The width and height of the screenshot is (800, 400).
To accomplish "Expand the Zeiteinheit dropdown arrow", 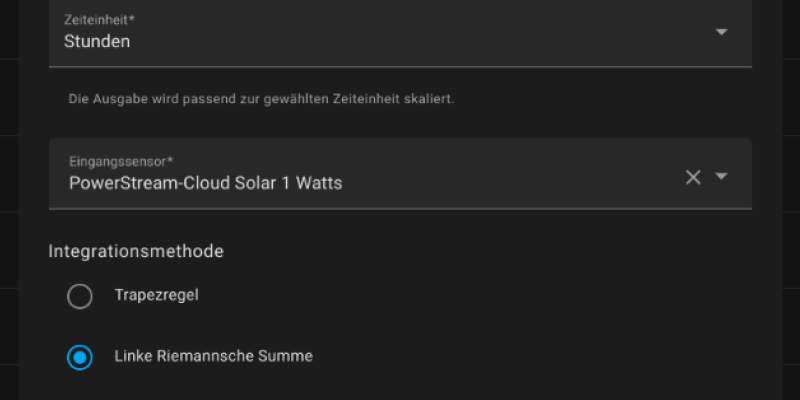I will [x=722, y=32].
